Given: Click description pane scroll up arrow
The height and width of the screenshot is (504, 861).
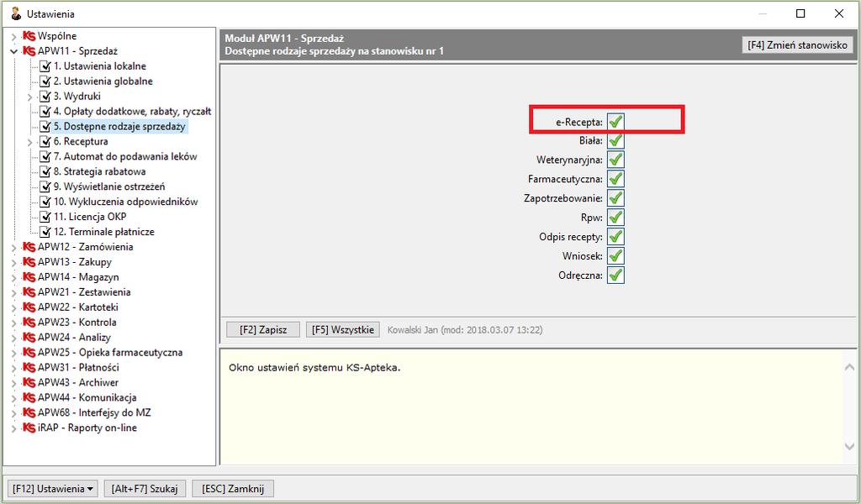Looking at the screenshot, I should [849, 367].
